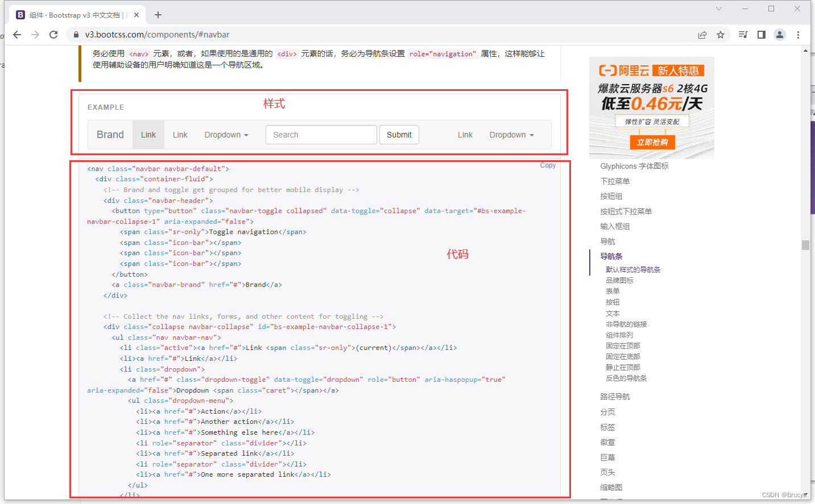
Task: Go to Glyphicons 字体图标 section
Action: tap(634, 166)
